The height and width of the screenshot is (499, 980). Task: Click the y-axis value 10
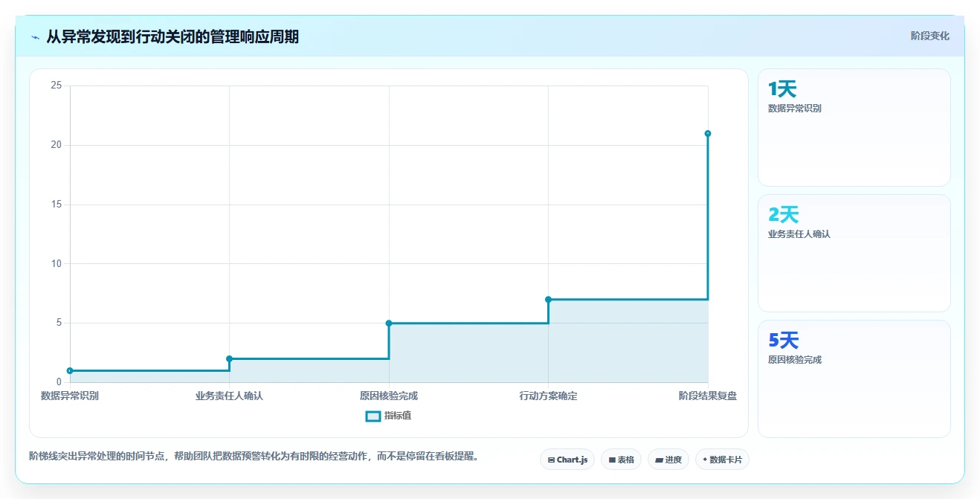pyautogui.click(x=56, y=263)
